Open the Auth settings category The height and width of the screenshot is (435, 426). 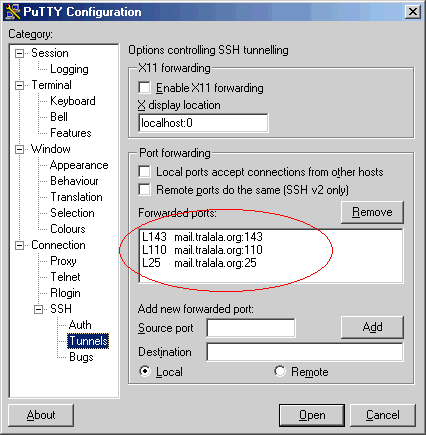[x=80, y=325]
